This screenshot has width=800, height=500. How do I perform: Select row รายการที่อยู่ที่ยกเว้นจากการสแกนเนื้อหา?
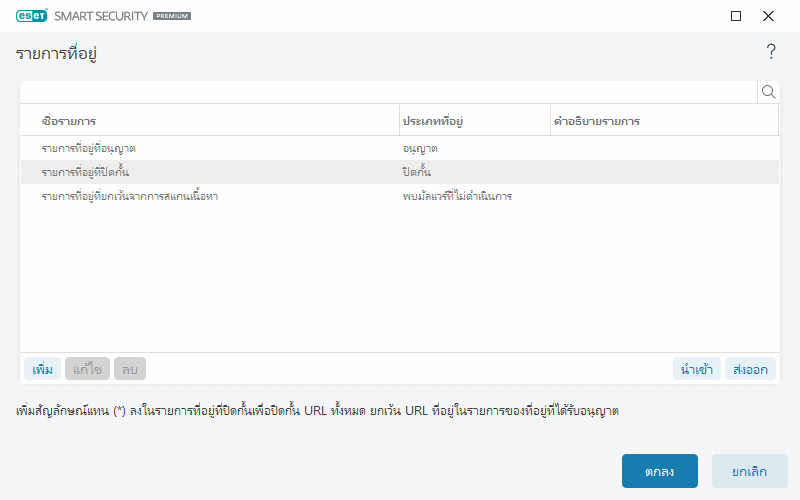point(399,196)
